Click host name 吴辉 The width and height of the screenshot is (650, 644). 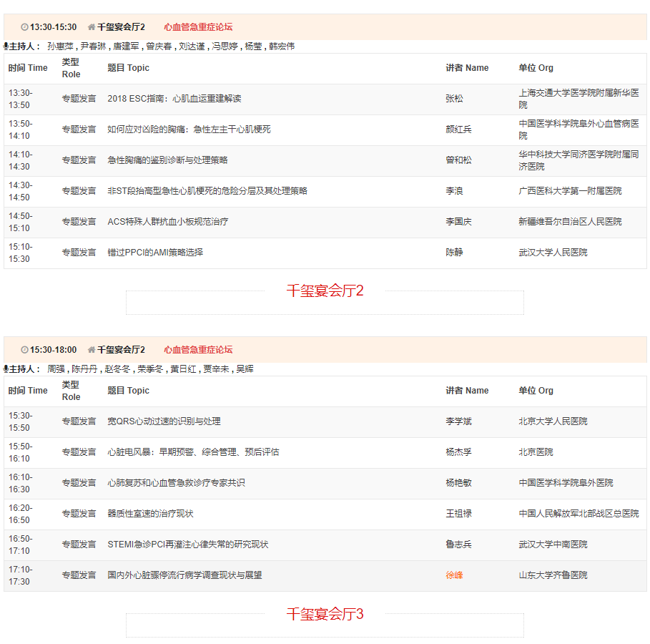pos(245,369)
